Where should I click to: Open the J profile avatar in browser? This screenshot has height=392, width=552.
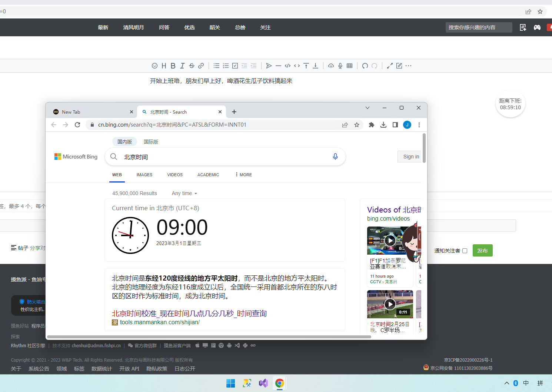[x=407, y=125]
